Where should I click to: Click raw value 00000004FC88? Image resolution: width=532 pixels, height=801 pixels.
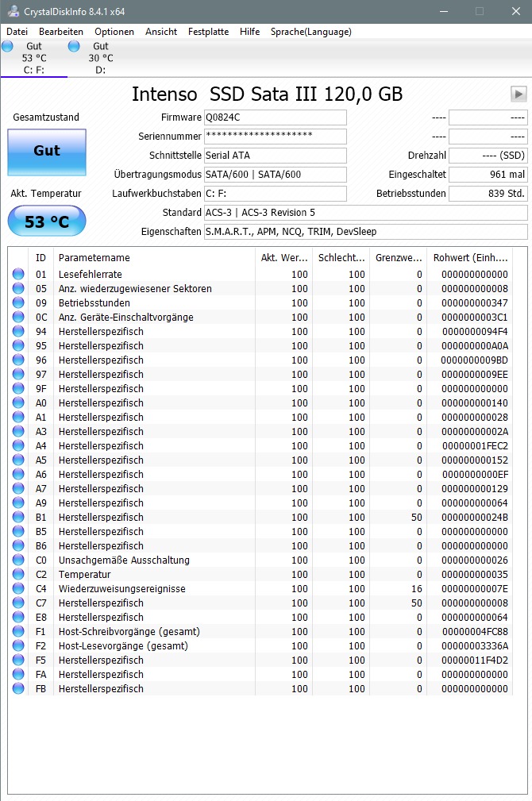coord(475,632)
